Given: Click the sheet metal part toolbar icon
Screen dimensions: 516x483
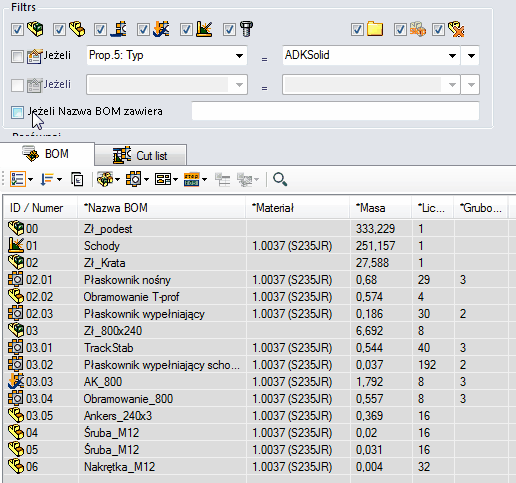Looking at the screenshot, I should point(133,179).
